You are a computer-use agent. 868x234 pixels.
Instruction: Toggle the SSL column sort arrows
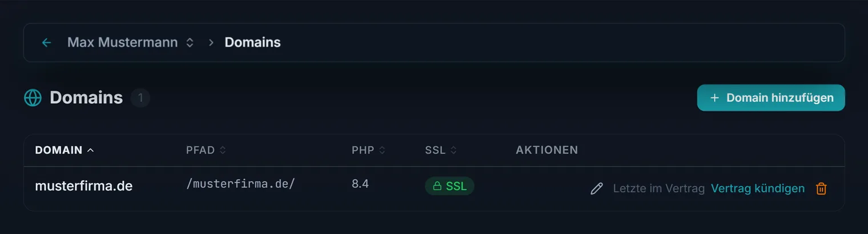tap(453, 151)
